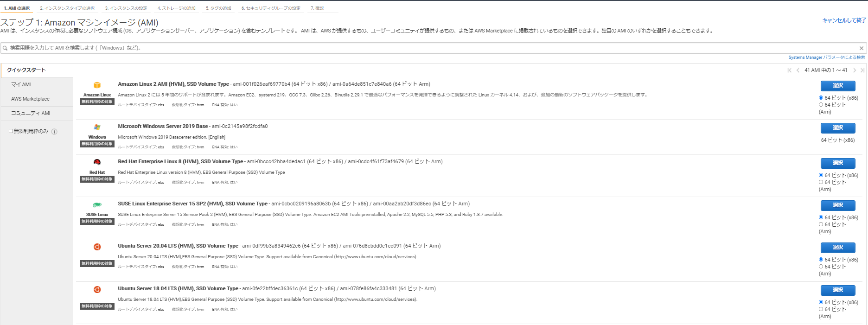Click the Amazon Linux logo icon
Image resolution: width=868 pixels, height=325 pixels.
click(97, 85)
